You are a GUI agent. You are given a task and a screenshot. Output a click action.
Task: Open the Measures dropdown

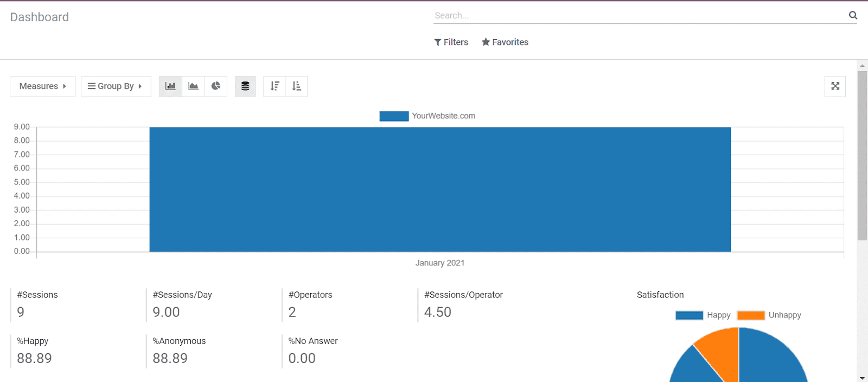click(43, 86)
